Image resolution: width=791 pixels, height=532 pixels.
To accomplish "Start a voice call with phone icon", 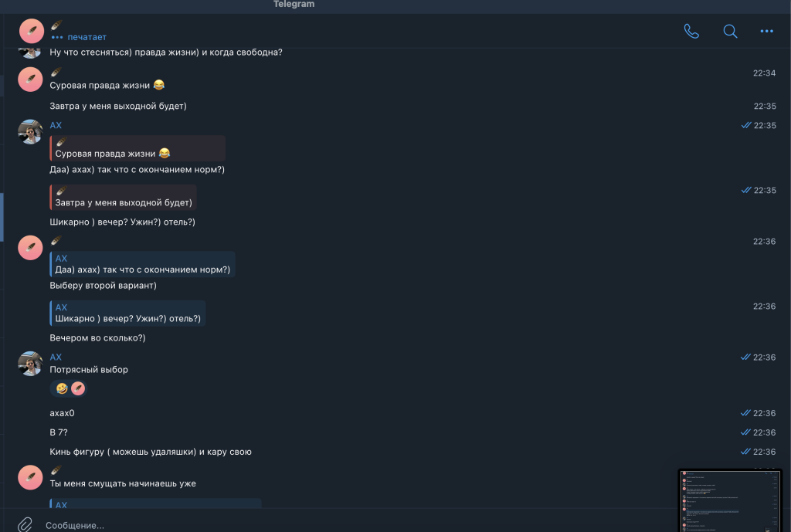I will (691, 31).
